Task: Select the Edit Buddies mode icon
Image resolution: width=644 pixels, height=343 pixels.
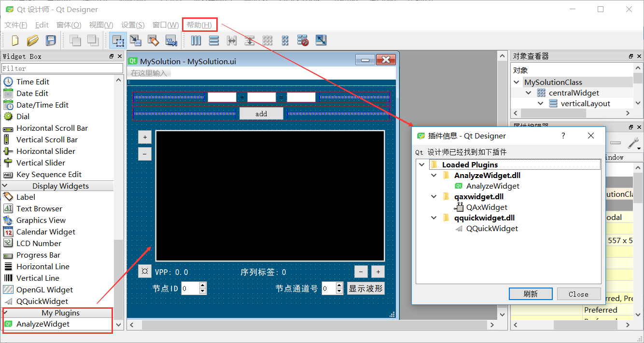Action: [154, 41]
